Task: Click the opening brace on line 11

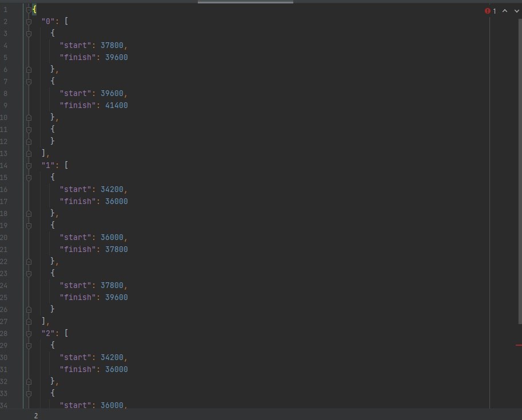Action: click(x=53, y=129)
